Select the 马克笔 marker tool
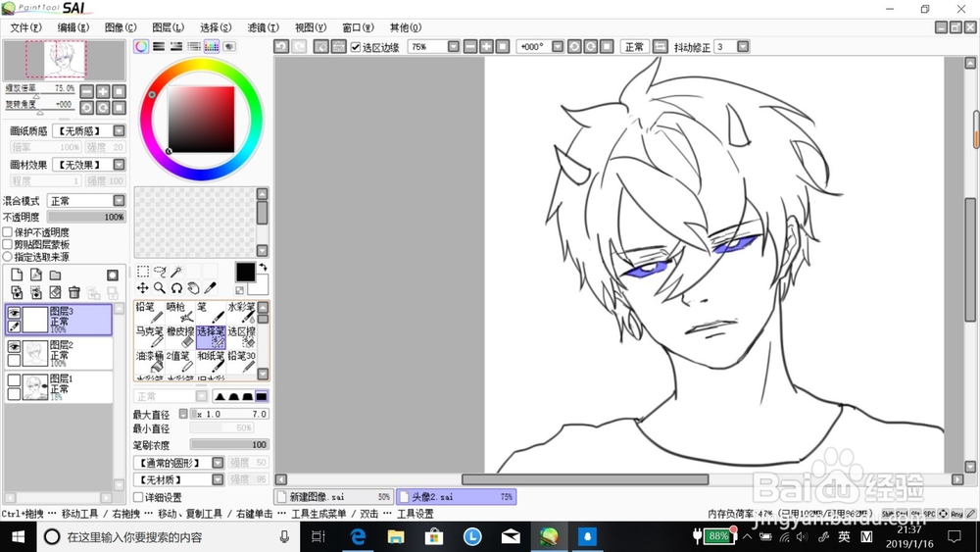Screen dimensions: 980x552 click(149, 337)
